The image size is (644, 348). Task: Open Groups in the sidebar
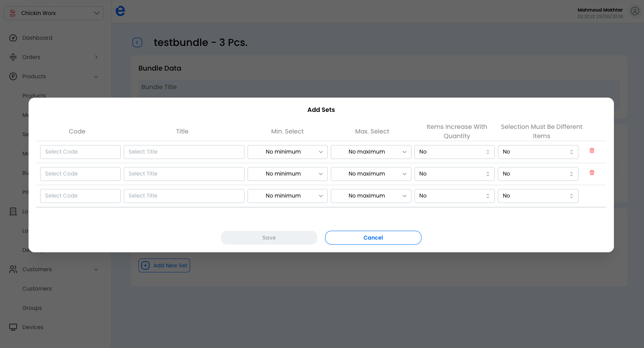tap(32, 308)
